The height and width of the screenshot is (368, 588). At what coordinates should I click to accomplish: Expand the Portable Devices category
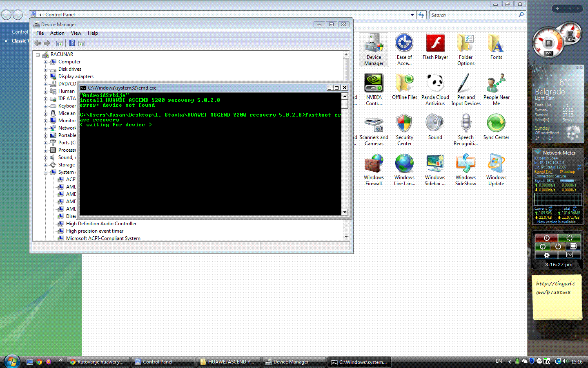(x=46, y=136)
